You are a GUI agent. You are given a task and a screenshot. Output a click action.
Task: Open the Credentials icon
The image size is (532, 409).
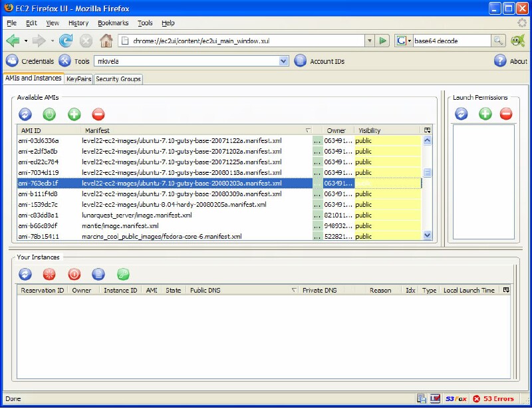point(12,61)
